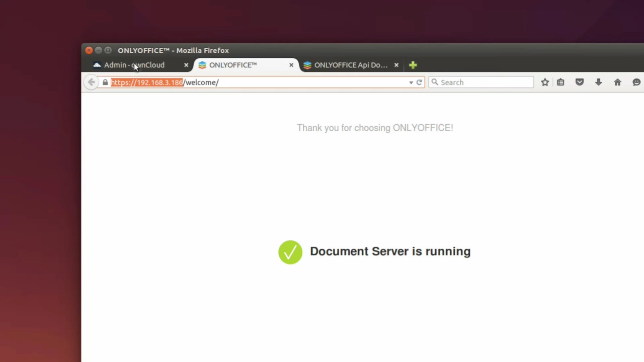The height and width of the screenshot is (362, 644).
Task: Show bookmarks list icon
Action: click(560, 82)
